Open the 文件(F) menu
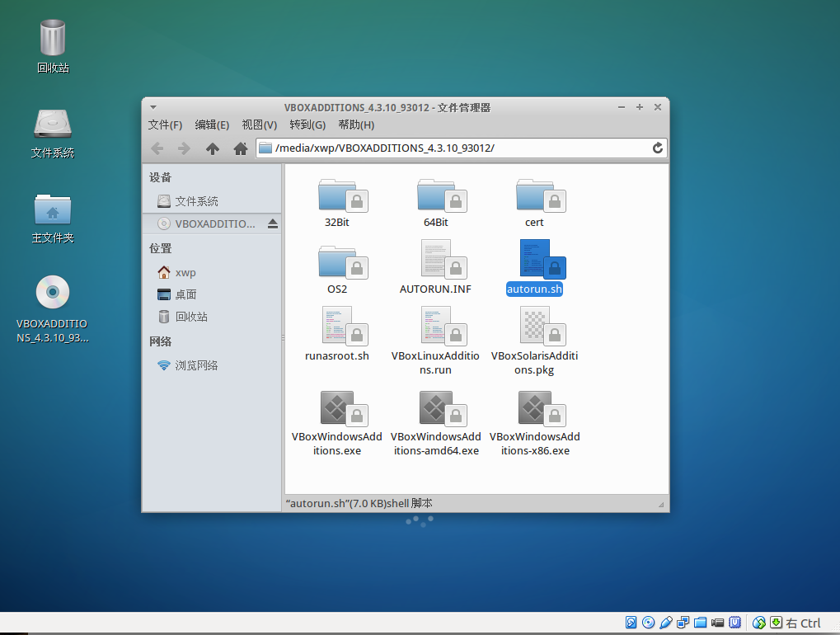This screenshot has width=840, height=635. click(165, 125)
